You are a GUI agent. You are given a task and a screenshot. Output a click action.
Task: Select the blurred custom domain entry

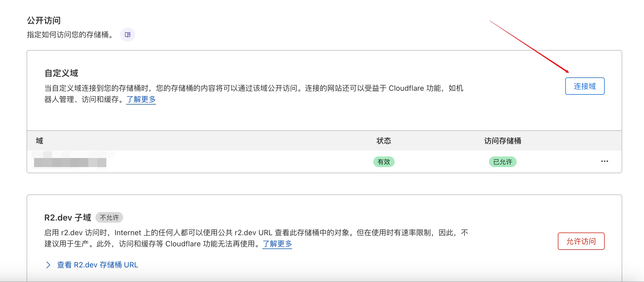click(69, 161)
